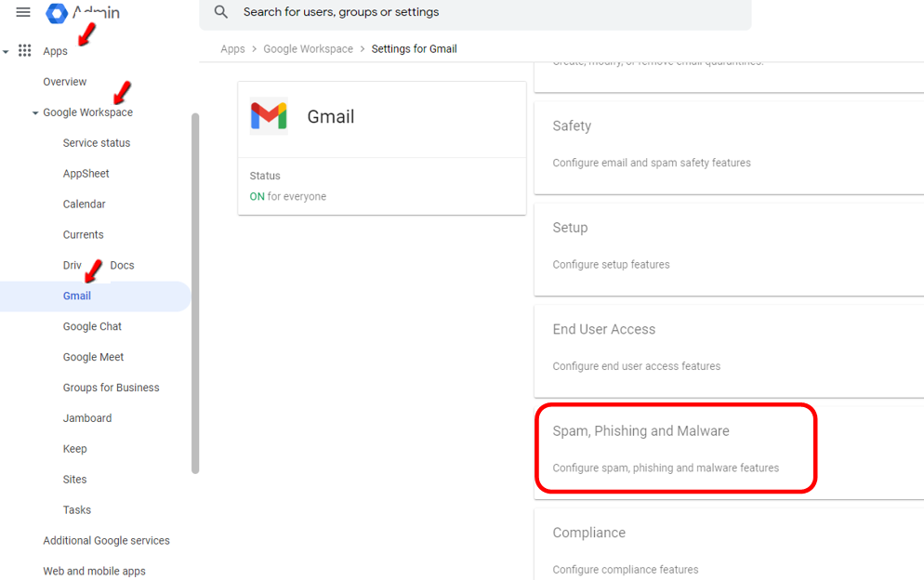Navigate back using the Apps breadcrumb
924x580 pixels.
coord(232,48)
